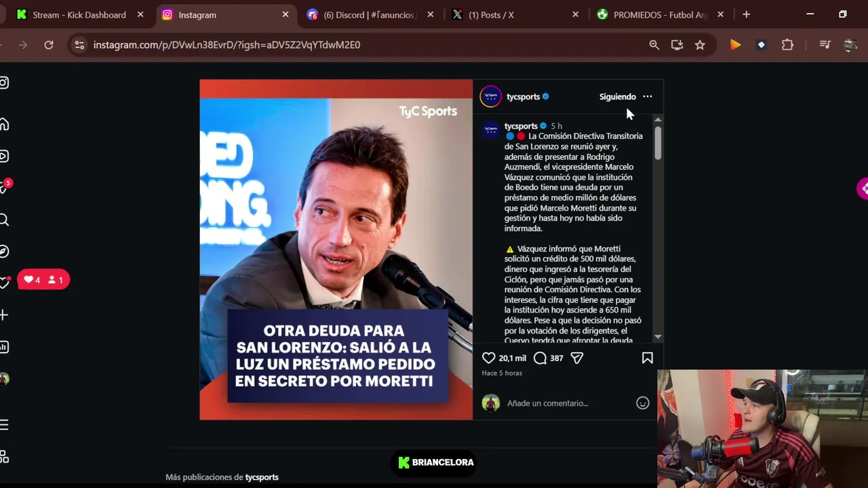868x488 pixels.
Task: Open the Instagram Home icon in the sidebar
Action: coord(4,124)
